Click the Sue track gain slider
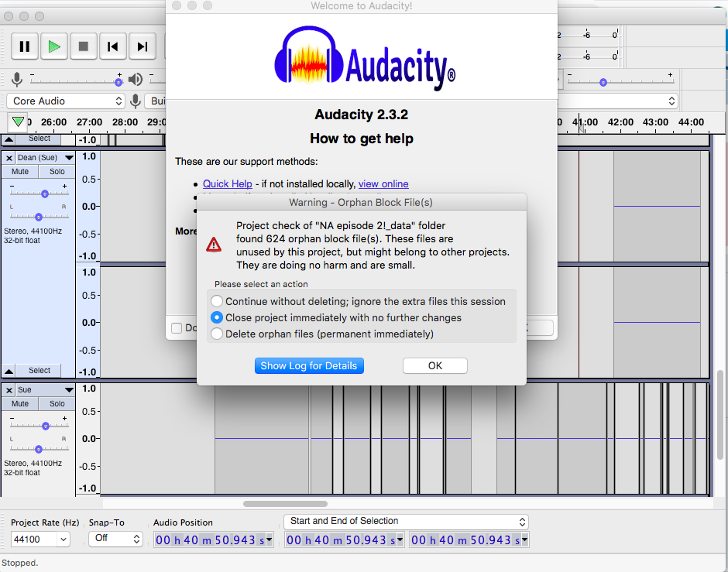 click(45, 426)
